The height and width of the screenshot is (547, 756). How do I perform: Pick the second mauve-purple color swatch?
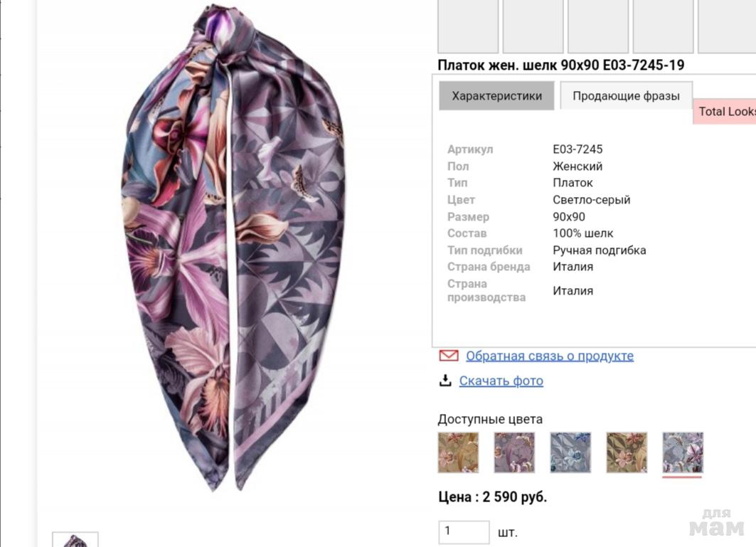(514, 452)
